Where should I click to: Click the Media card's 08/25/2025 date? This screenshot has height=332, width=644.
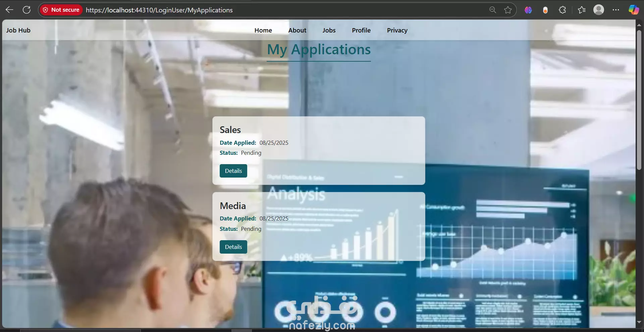pos(274,218)
